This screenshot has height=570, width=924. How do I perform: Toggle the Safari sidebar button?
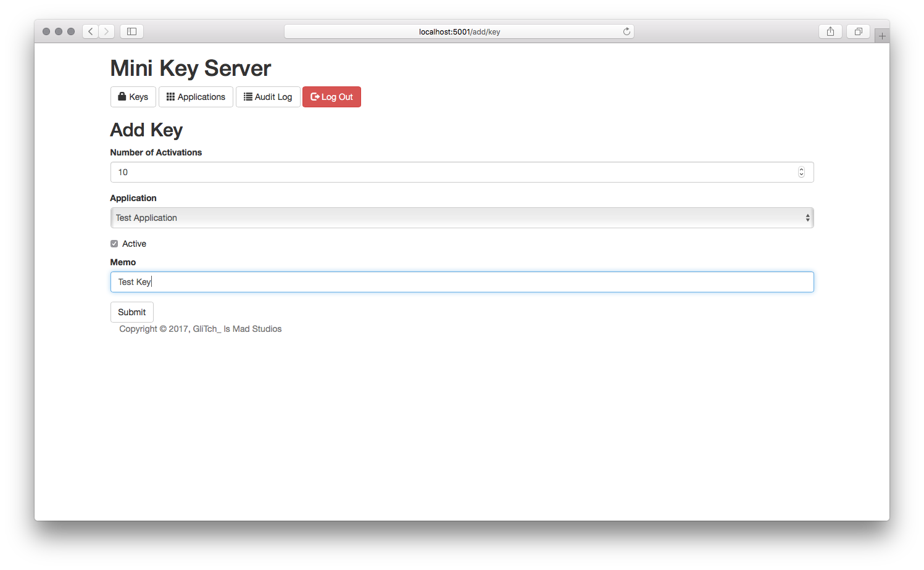(131, 31)
